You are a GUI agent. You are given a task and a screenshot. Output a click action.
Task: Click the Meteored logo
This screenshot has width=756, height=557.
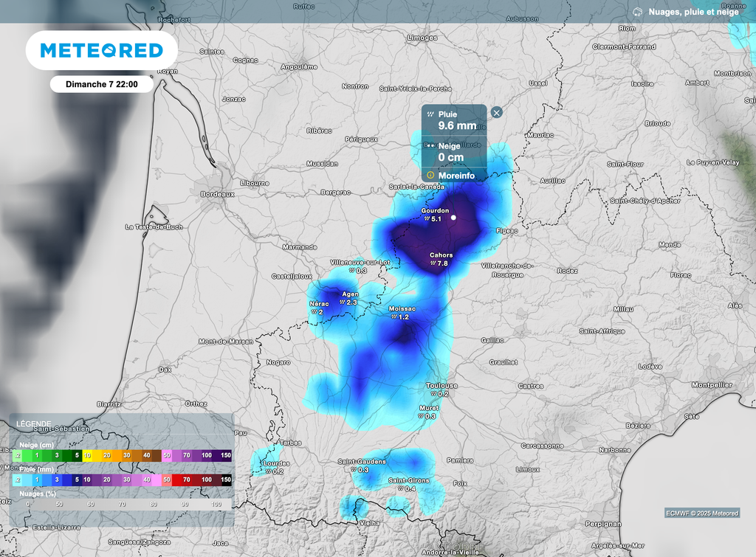(101, 50)
